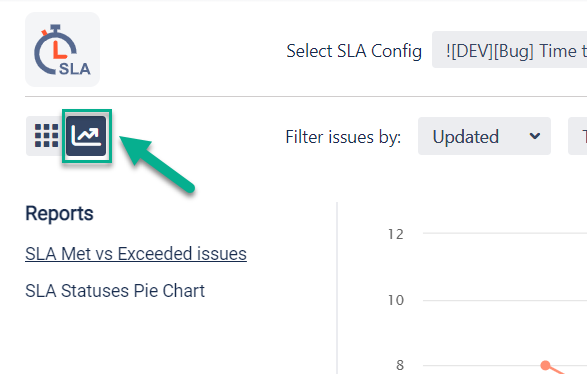
Task: Click the Filter issues by label
Action: [343, 137]
